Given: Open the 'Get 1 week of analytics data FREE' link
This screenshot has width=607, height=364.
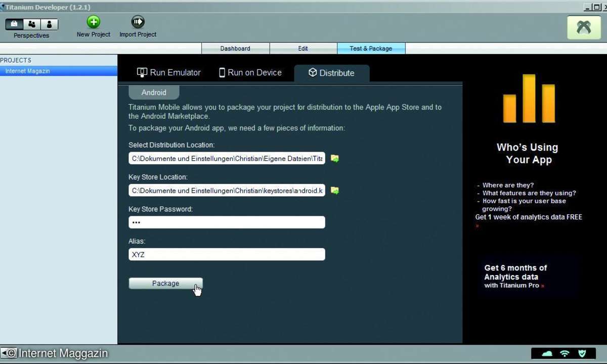Looking at the screenshot, I should pos(529,217).
